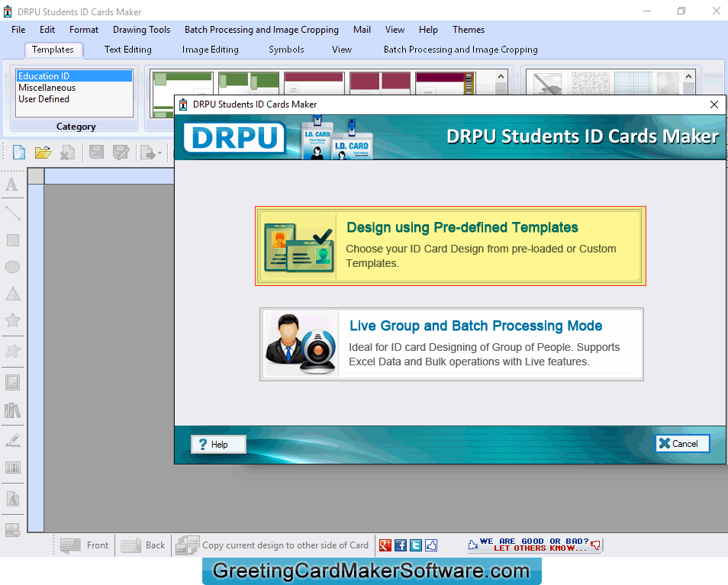The height and width of the screenshot is (585, 728).
Task: Select the Text tool in the left toolbar
Action: [12, 185]
